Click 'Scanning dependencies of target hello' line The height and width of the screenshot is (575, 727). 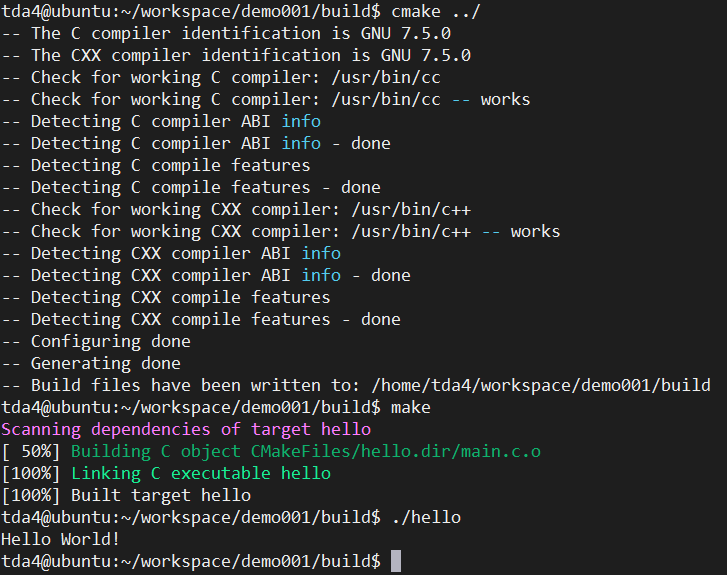tap(186, 429)
